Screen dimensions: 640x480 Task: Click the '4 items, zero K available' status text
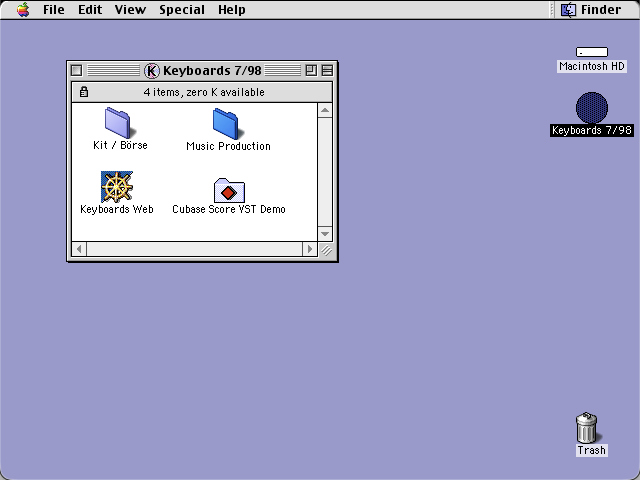[204, 92]
